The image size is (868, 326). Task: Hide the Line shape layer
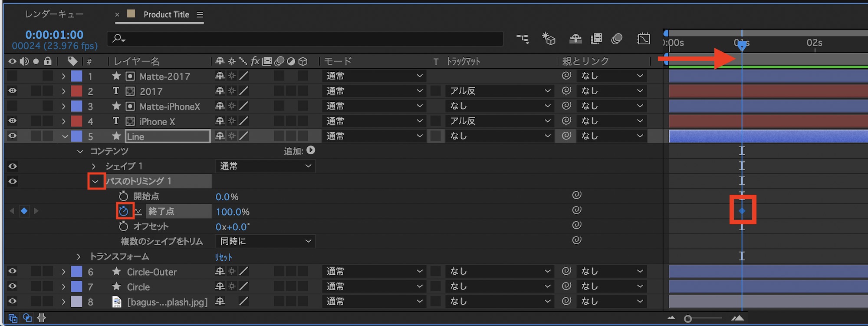tap(13, 136)
